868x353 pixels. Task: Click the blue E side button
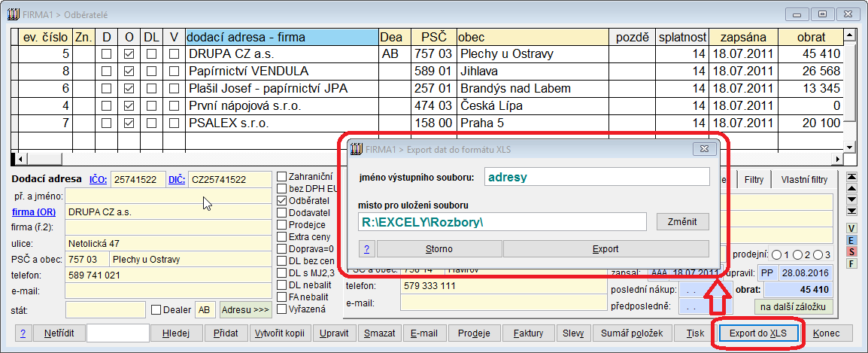pyautogui.click(x=851, y=240)
